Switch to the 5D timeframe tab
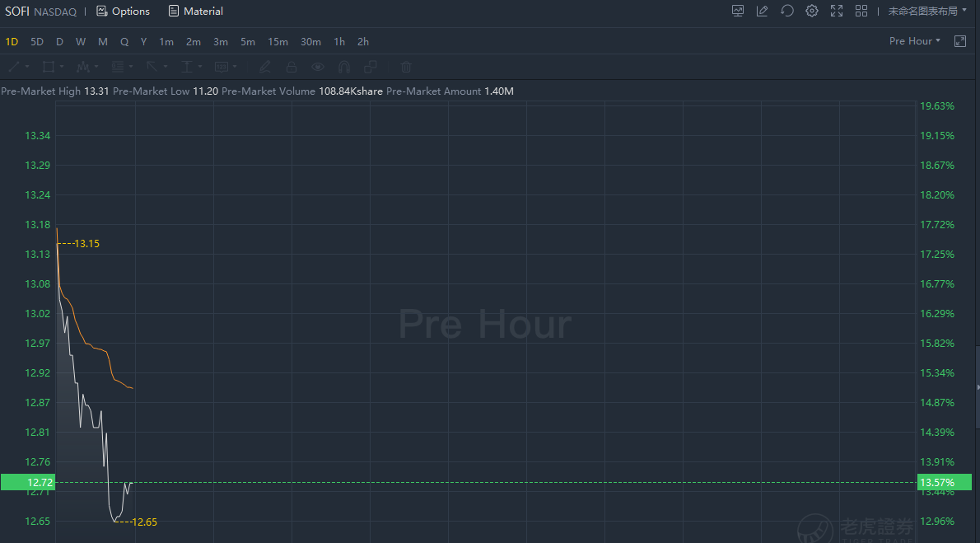The image size is (980, 543). coord(37,42)
